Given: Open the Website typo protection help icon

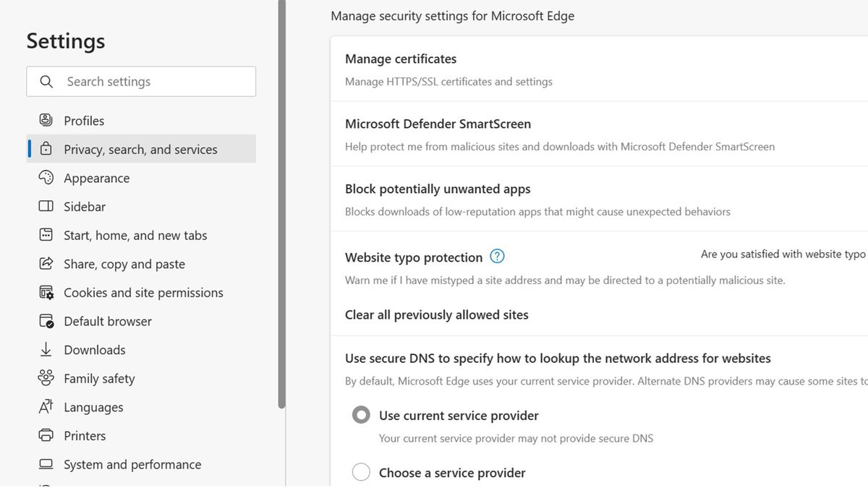Looking at the screenshot, I should 497,256.
